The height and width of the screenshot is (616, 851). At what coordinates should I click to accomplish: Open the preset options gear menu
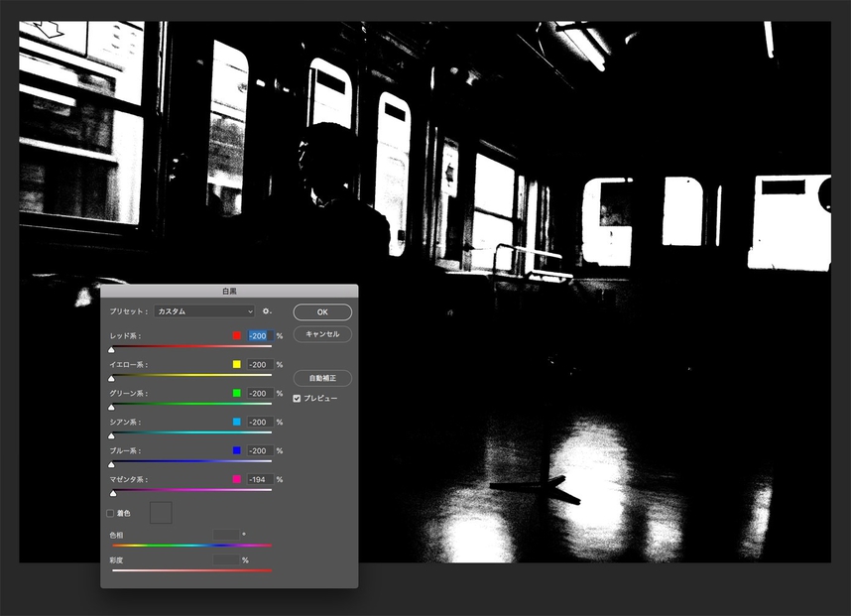[267, 311]
